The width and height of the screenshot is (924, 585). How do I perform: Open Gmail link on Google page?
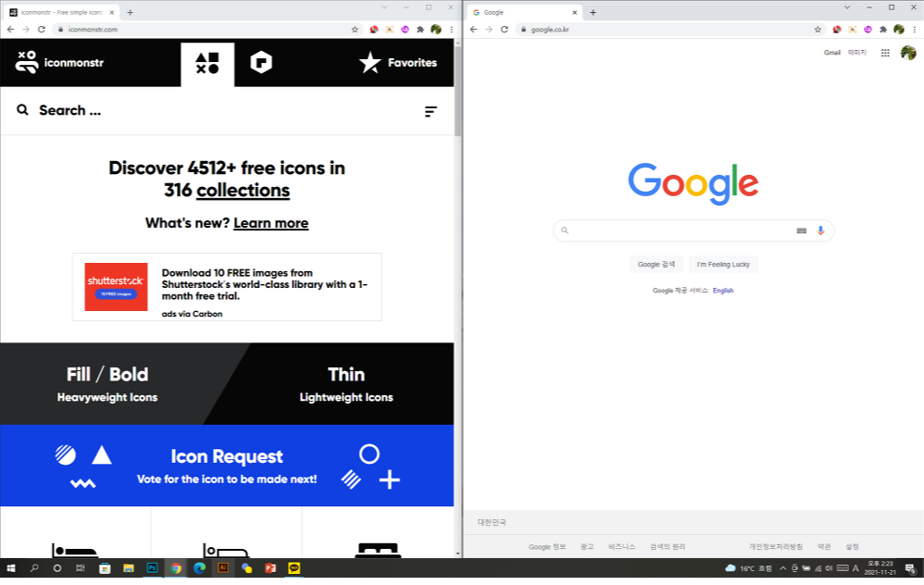click(x=832, y=53)
